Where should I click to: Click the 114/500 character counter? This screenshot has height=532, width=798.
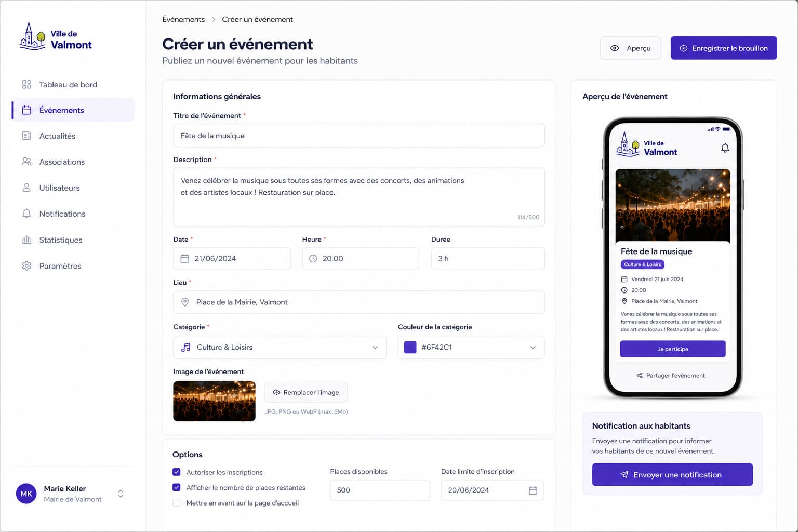(528, 217)
